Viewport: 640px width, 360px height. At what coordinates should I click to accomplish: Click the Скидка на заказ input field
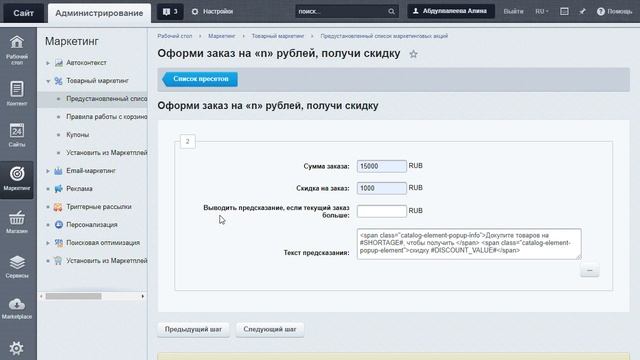[x=382, y=188]
